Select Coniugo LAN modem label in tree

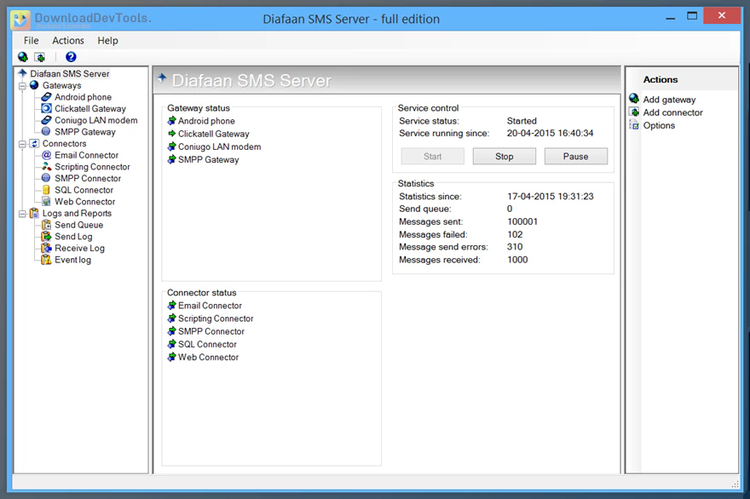point(96,120)
